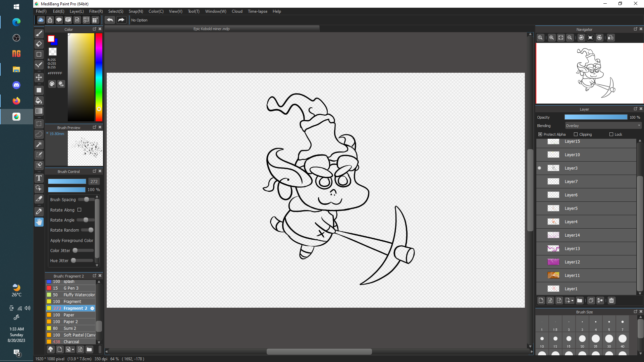Select the Fluffy Watercolor brush
This screenshot has width=644, height=362.
[x=71, y=295]
